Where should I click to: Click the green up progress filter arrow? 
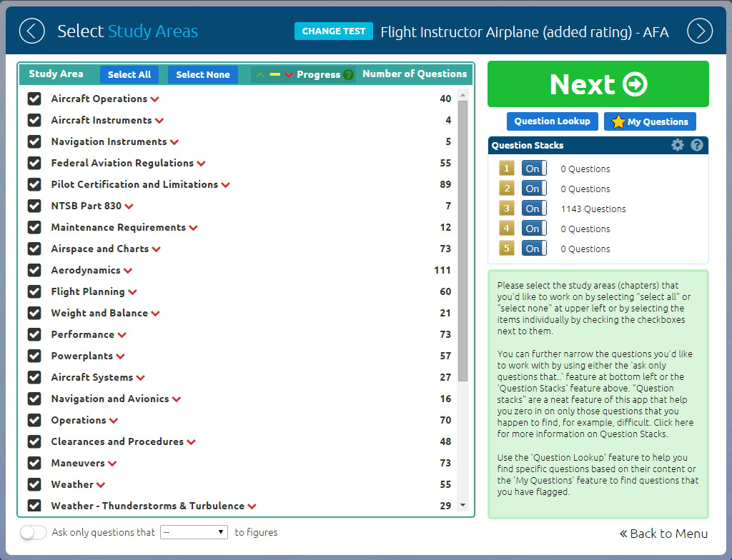pos(260,75)
